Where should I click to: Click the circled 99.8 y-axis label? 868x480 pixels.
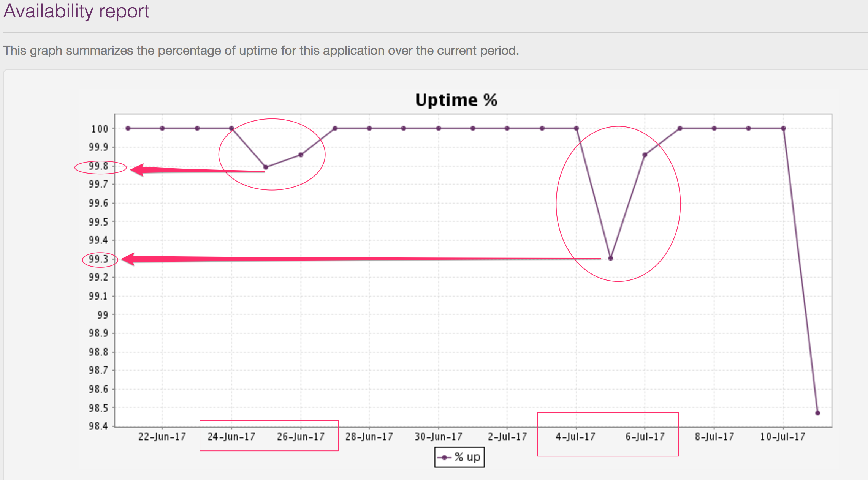click(99, 166)
